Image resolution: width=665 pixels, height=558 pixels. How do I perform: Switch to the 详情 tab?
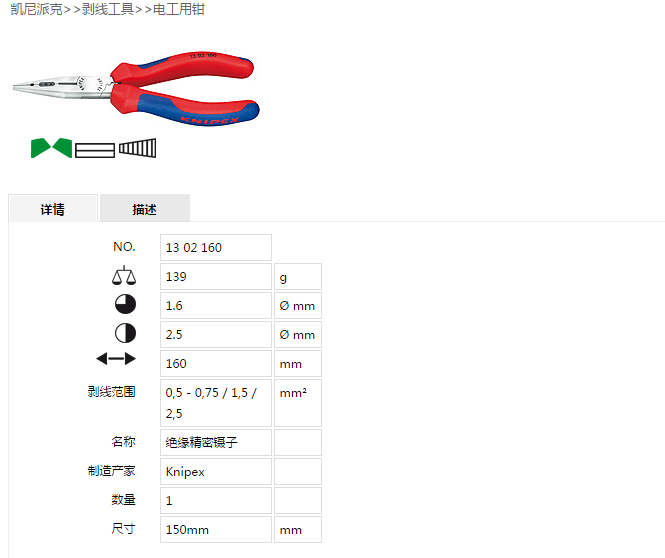53,208
